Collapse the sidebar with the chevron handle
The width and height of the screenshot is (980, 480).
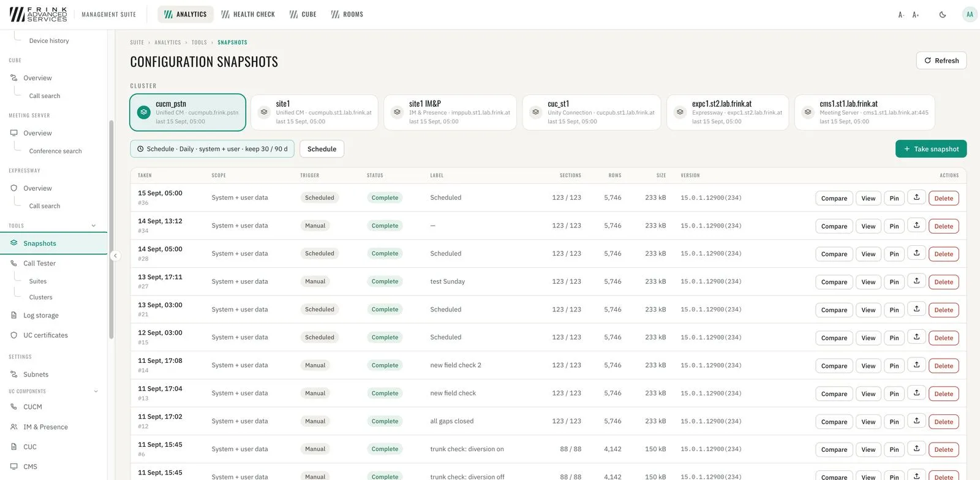point(115,256)
